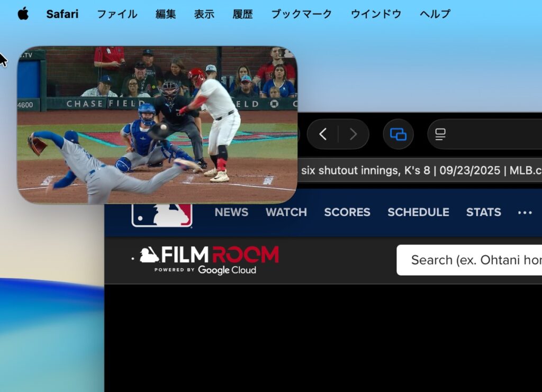Click the picture-in-picture baseball video

coord(157,125)
